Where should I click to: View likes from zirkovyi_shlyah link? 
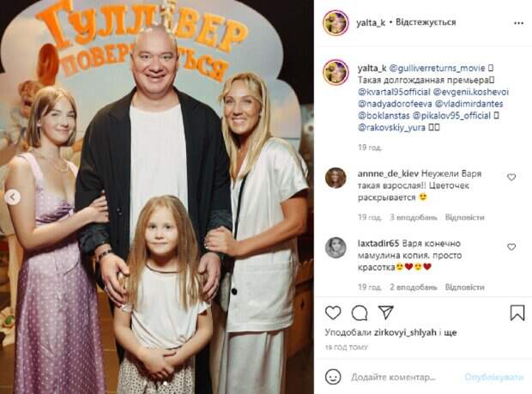tap(405, 332)
